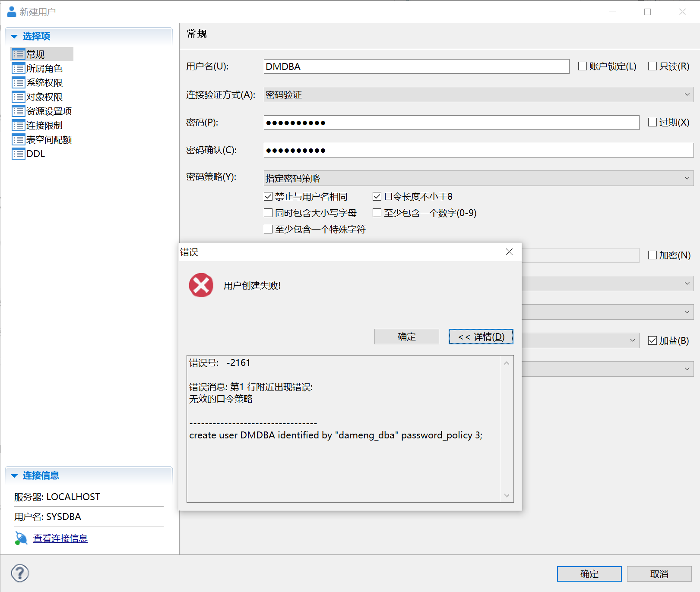Open the 密码策略 dropdown
Screen dimensions: 700x592
point(478,178)
